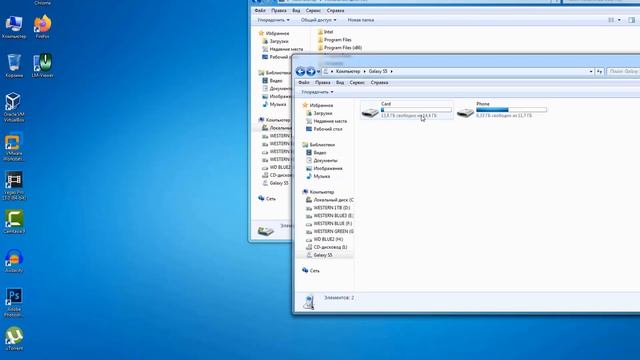The image size is (640, 360).
Task: Open Документы library in front window sidebar
Action: pos(325,160)
